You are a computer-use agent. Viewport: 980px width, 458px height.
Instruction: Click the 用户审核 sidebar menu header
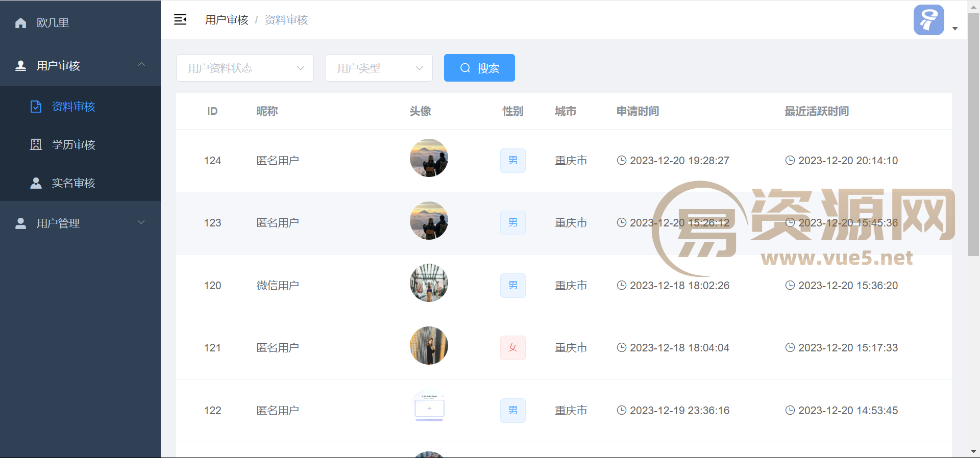[x=80, y=66]
